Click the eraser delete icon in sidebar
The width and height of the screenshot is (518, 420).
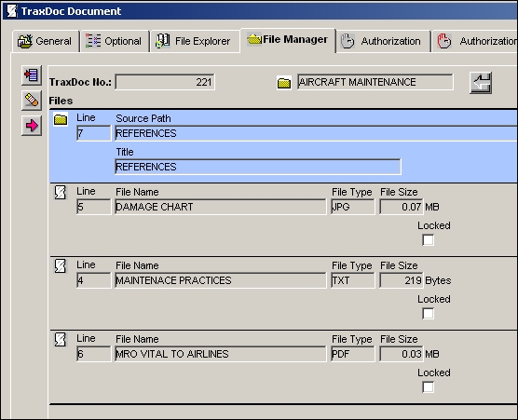click(32, 101)
